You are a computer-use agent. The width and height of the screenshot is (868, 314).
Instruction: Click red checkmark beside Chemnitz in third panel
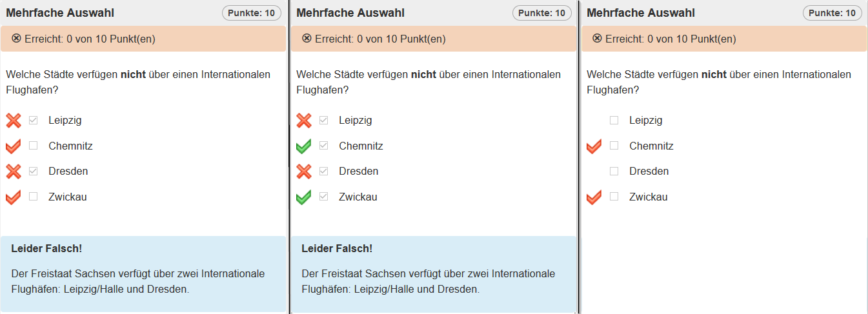[594, 146]
